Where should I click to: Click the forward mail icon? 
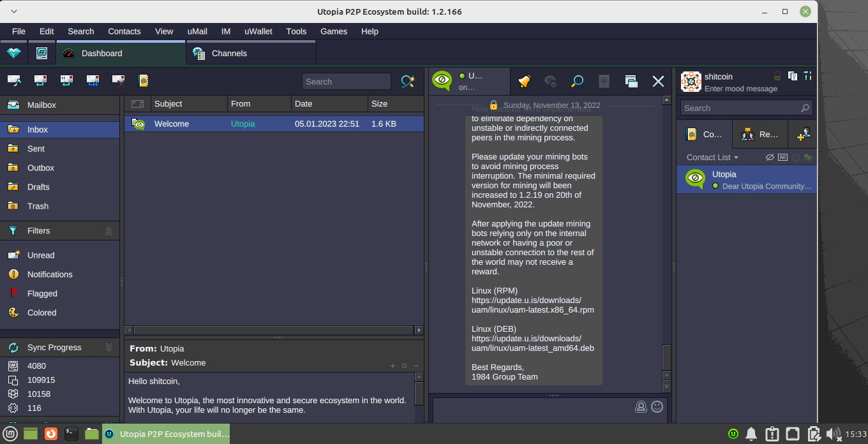pyautogui.click(x=93, y=81)
